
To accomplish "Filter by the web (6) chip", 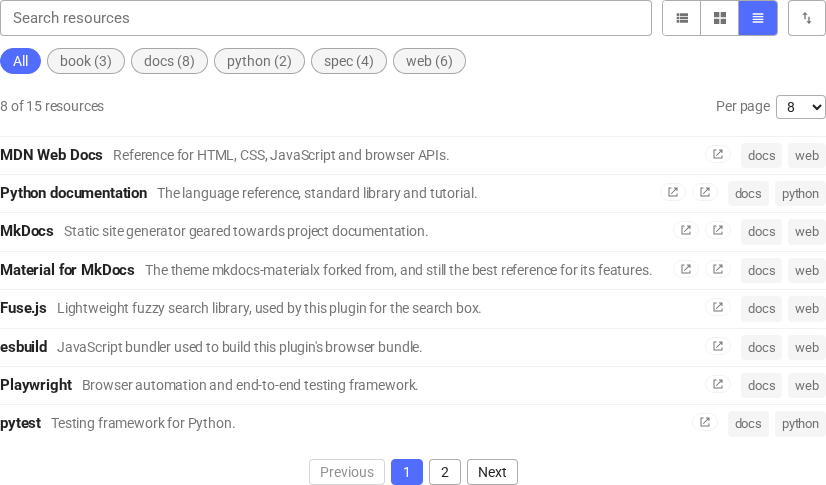I will tap(429, 61).
